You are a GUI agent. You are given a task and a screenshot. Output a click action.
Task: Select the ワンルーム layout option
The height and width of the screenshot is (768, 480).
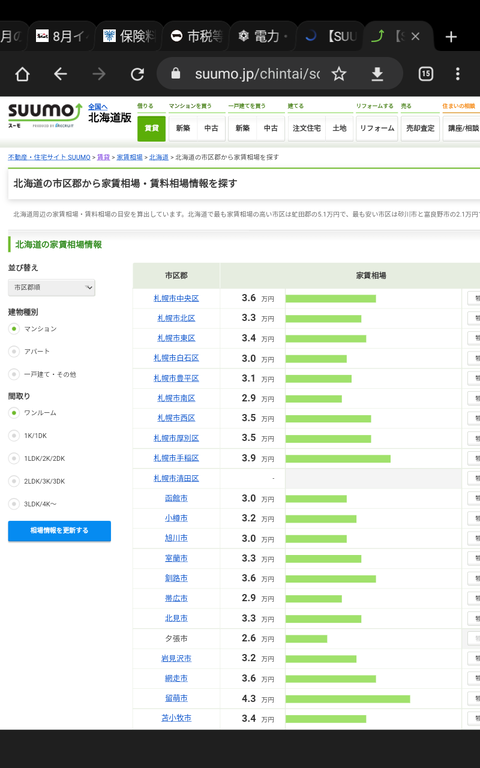(x=14, y=413)
